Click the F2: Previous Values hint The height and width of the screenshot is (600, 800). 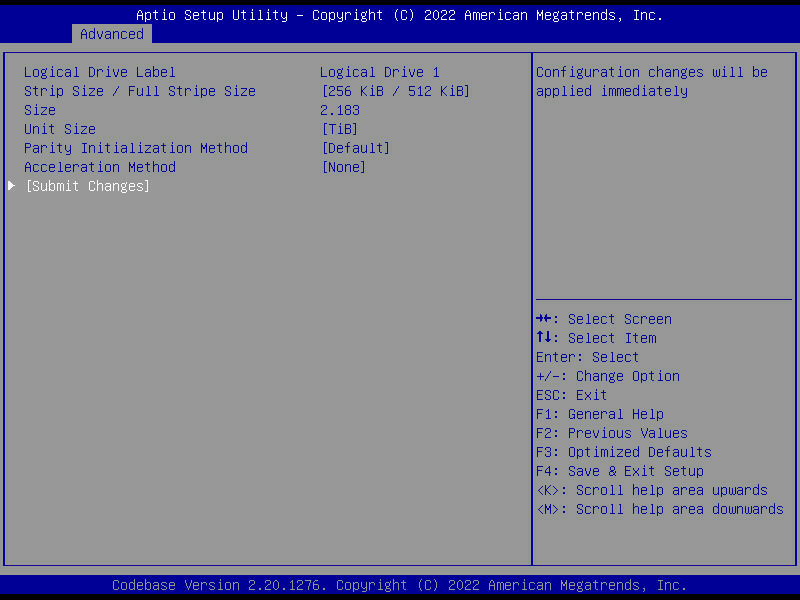[611, 433]
